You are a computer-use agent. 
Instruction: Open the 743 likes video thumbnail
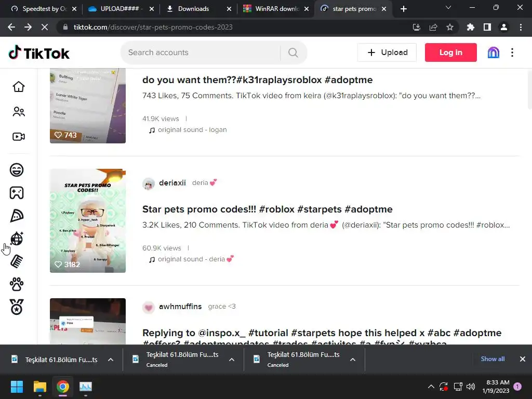point(87,105)
